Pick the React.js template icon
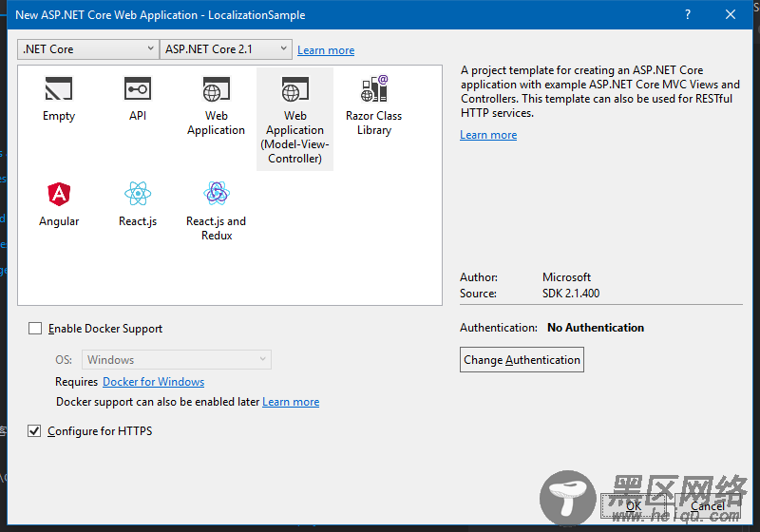The height and width of the screenshot is (532, 760). tap(138, 194)
